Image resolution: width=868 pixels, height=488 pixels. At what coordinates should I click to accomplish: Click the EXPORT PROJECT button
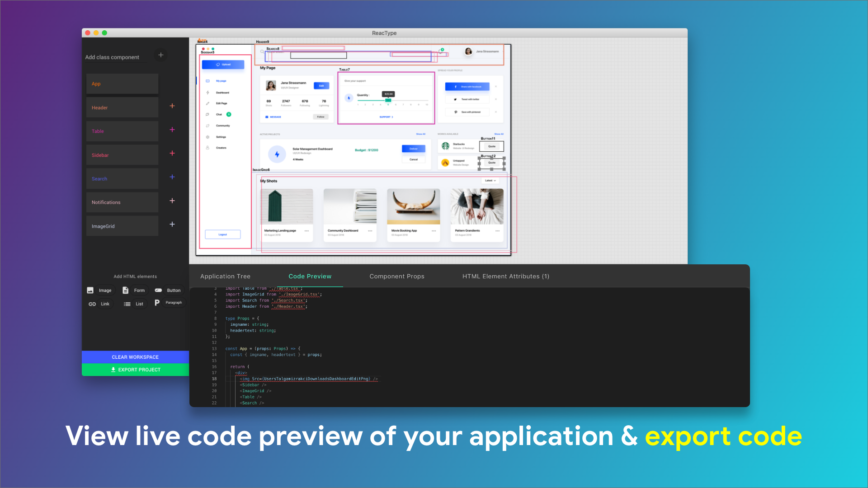135,370
